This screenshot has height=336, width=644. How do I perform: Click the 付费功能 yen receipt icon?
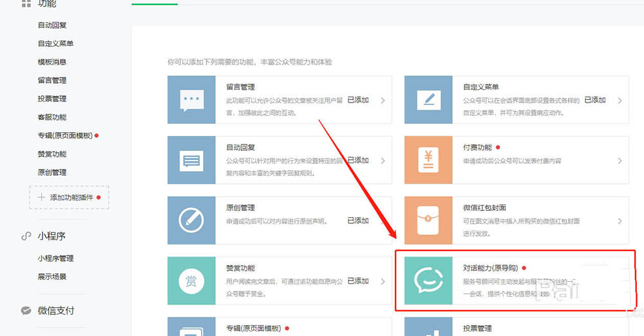point(428,159)
